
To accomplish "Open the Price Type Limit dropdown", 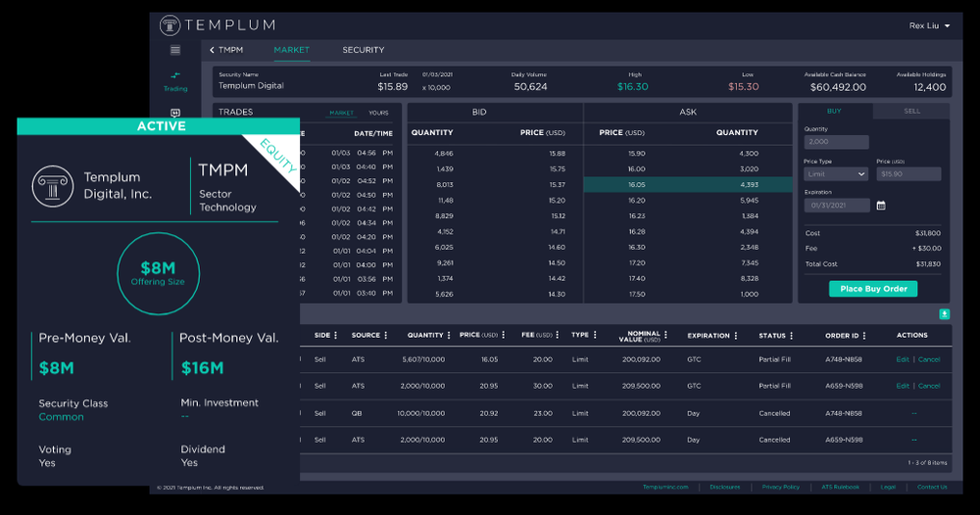I will (836, 174).
